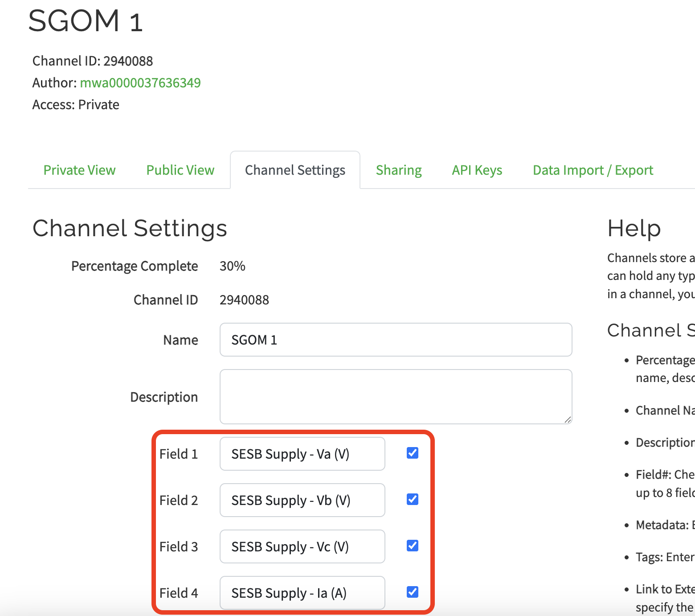Image resolution: width=695 pixels, height=616 pixels.
Task: Grab the Description box resize handle
Action: tap(568, 419)
